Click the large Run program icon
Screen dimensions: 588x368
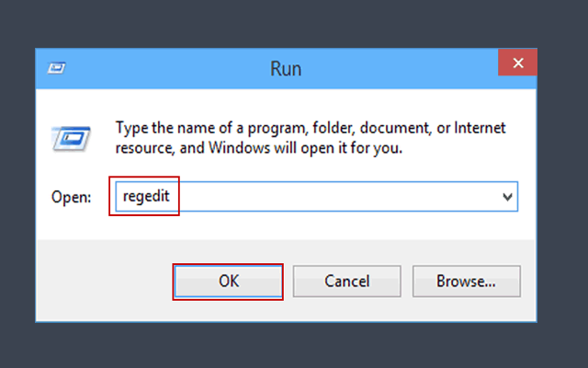point(67,138)
